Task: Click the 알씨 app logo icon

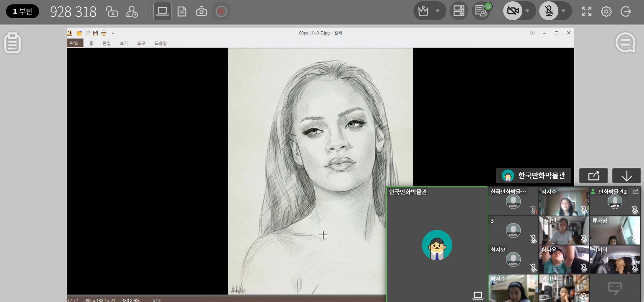Action: 70,33
